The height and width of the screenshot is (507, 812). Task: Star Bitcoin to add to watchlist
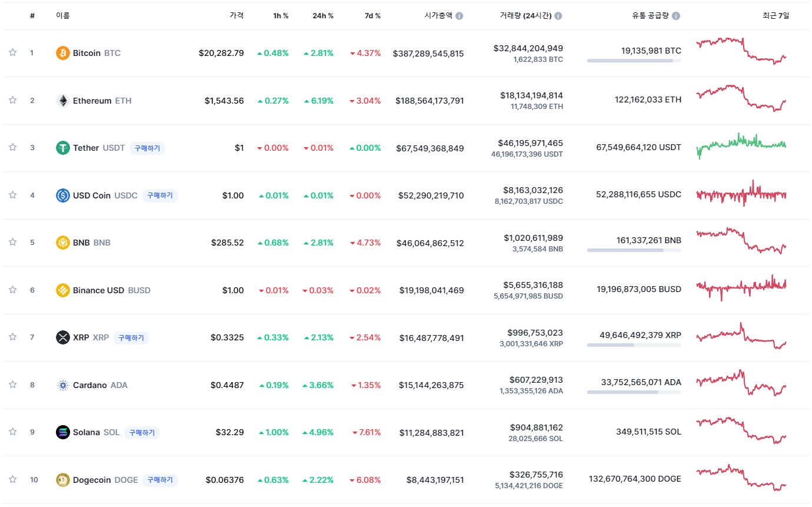[12, 52]
